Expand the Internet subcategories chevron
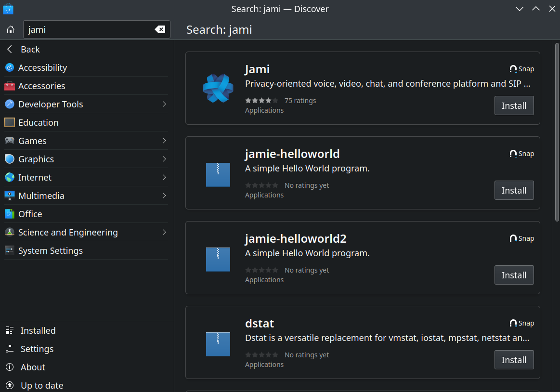 (x=164, y=177)
